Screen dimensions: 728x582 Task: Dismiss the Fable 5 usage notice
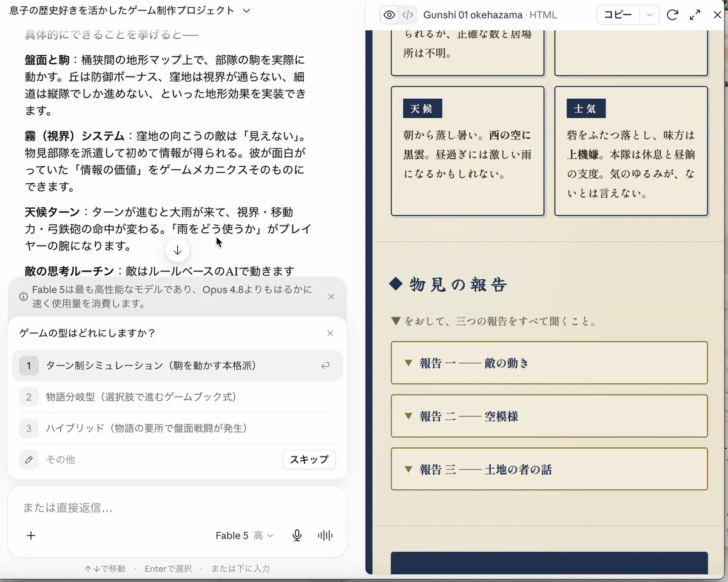(331, 296)
